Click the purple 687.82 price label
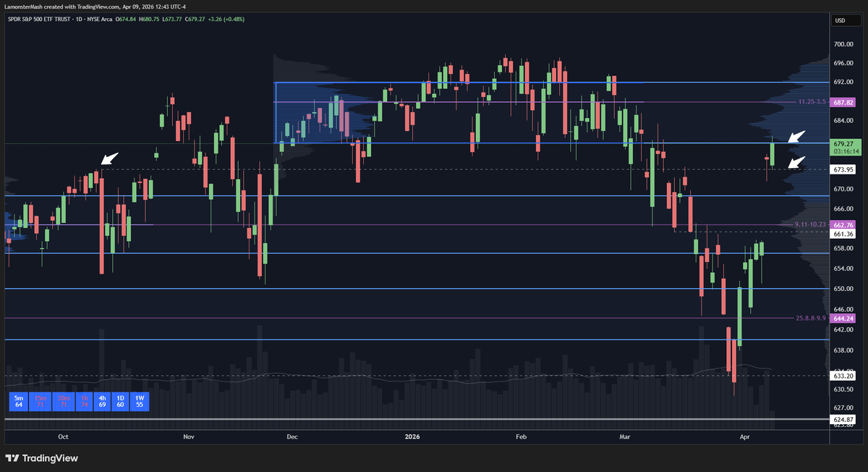Image resolution: width=868 pixels, height=472 pixels. (x=844, y=103)
